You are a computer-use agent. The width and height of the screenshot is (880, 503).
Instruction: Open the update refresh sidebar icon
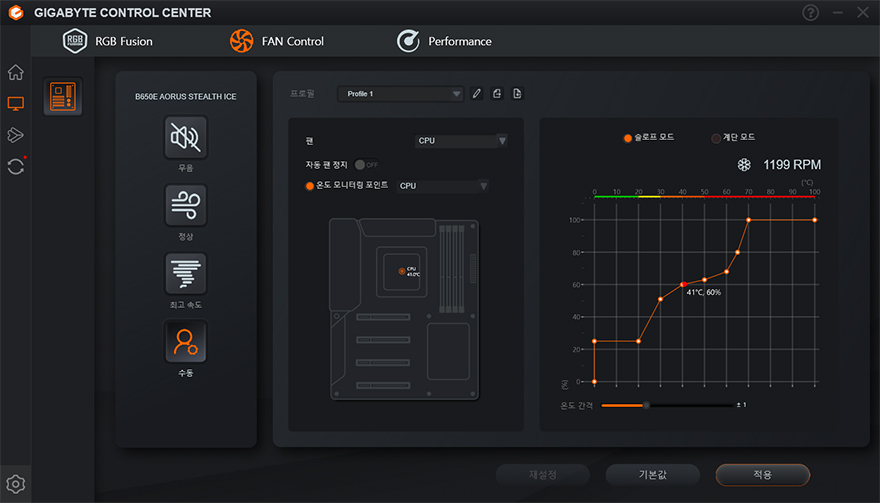point(16,166)
